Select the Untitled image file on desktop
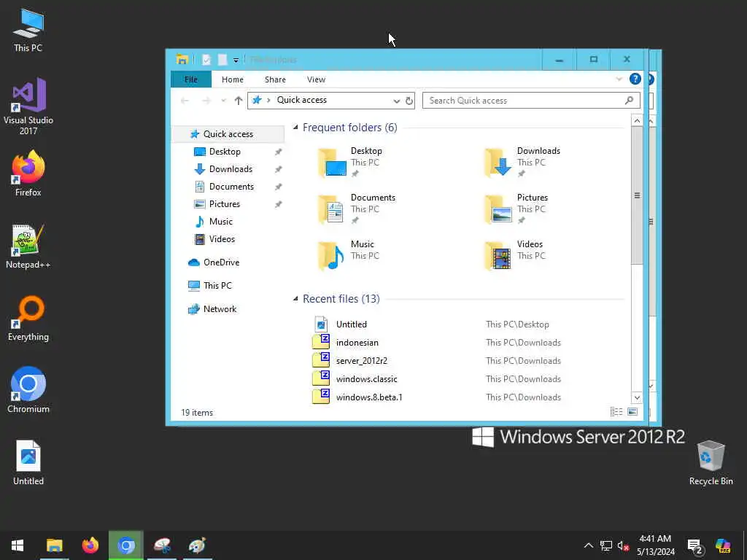747x560 pixels. pyautogui.click(x=28, y=462)
